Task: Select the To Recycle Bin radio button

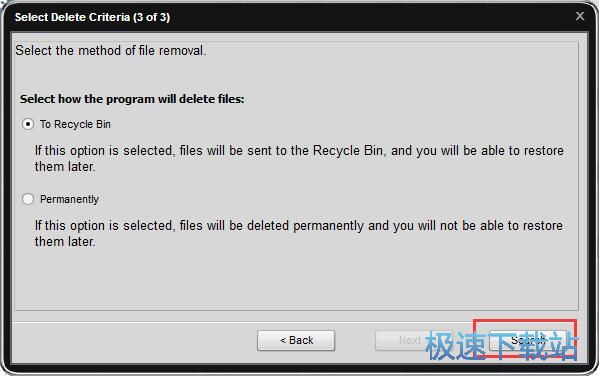Action: 28,124
